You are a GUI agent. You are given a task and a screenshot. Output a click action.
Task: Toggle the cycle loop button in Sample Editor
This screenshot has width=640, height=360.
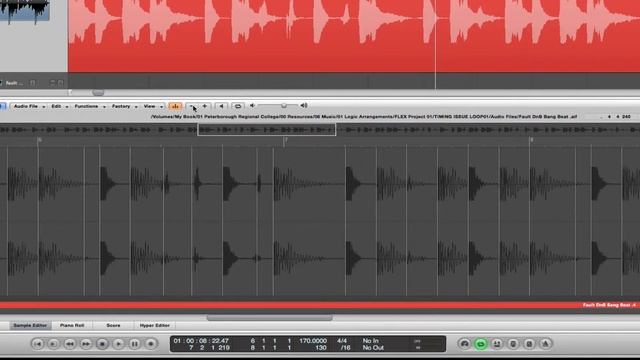[238, 106]
